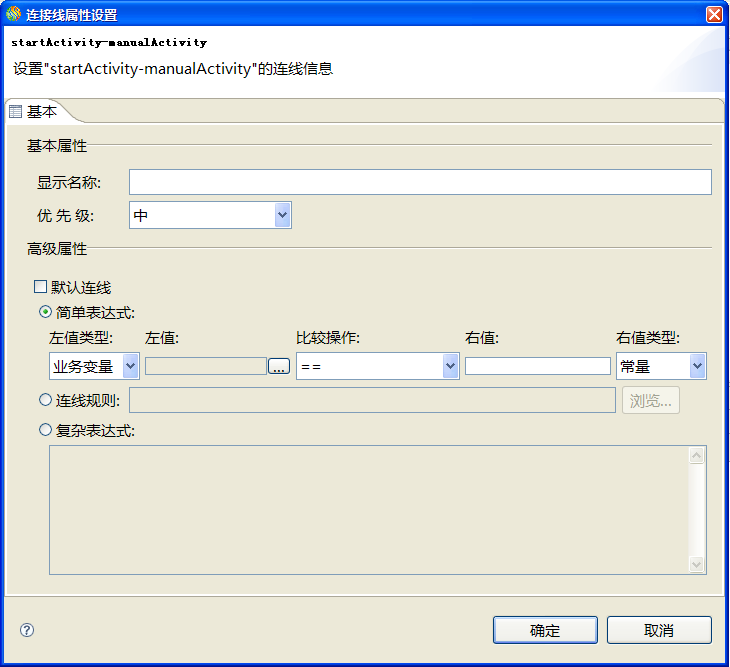Click into the 显示名称 text field
This screenshot has width=730, height=667.
[x=420, y=182]
